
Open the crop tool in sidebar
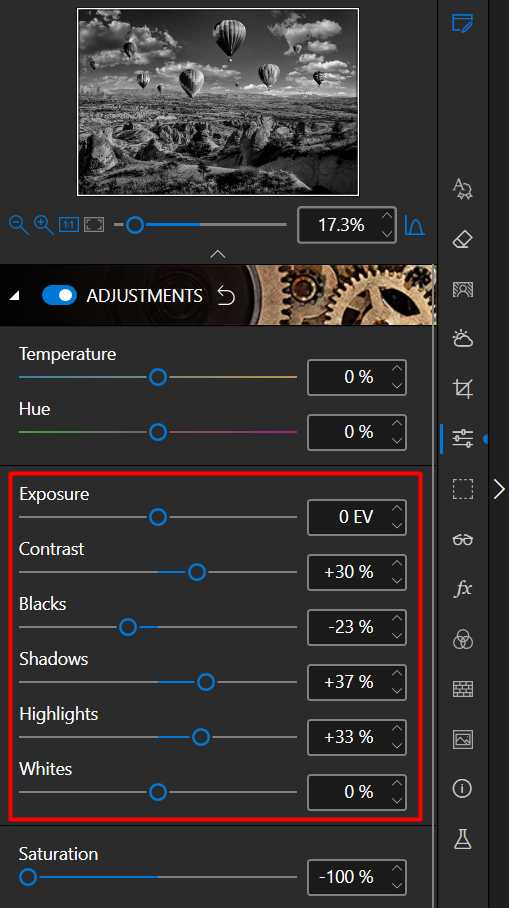pos(463,388)
